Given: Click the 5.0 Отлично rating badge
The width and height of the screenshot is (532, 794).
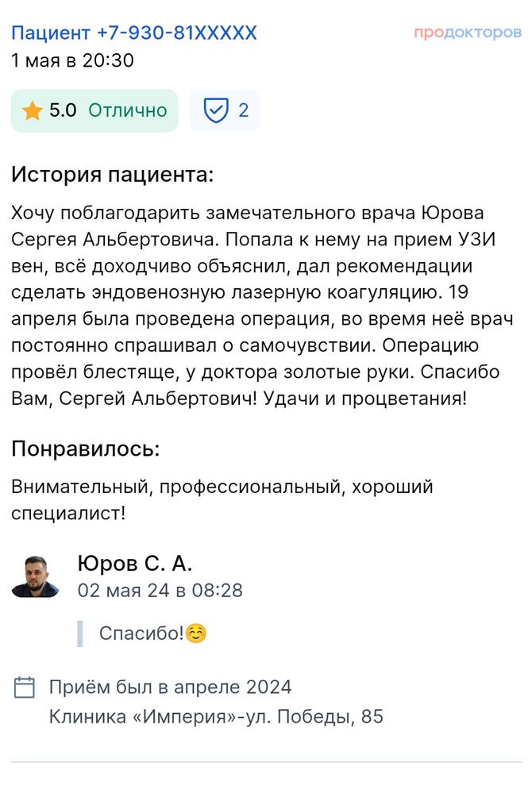Looking at the screenshot, I should [94, 111].
